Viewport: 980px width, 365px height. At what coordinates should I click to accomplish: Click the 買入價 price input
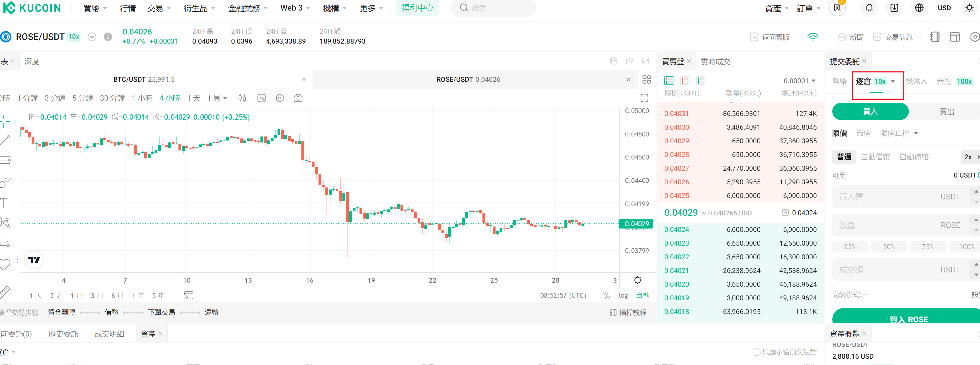906,197
